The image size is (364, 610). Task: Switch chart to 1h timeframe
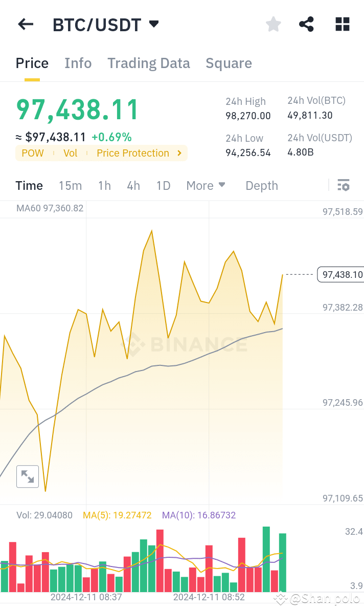(104, 185)
